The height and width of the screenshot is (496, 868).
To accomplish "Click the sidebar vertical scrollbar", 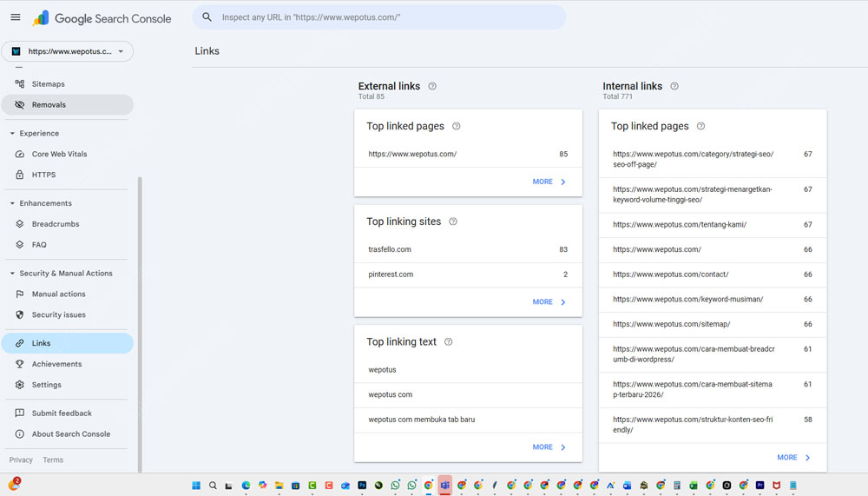I will 140,324.
